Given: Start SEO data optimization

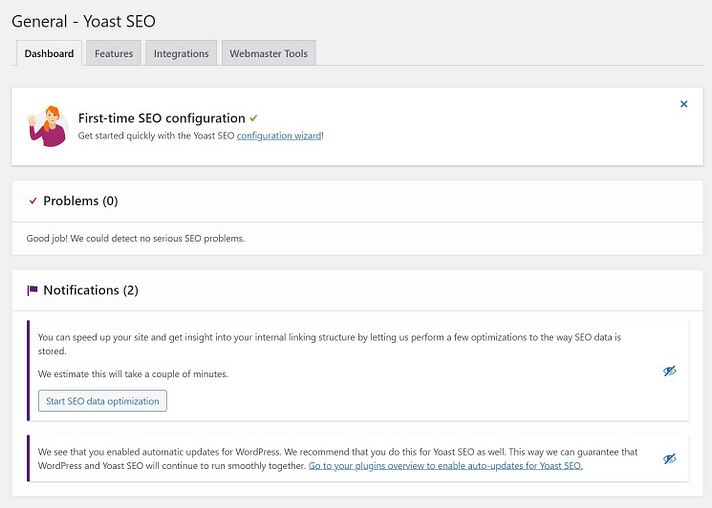Looking at the screenshot, I should pyautogui.click(x=102, y=401).
